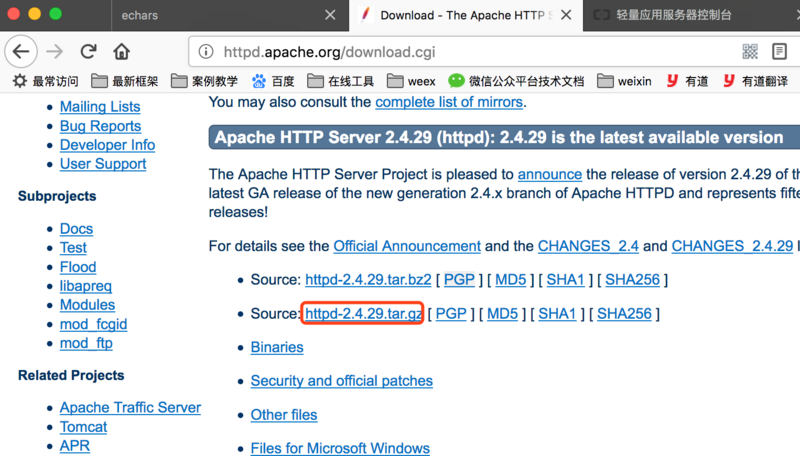Open the 有道翻译 bookmark
The width and height of the screenshot is (800, 456).
[756, 81]
